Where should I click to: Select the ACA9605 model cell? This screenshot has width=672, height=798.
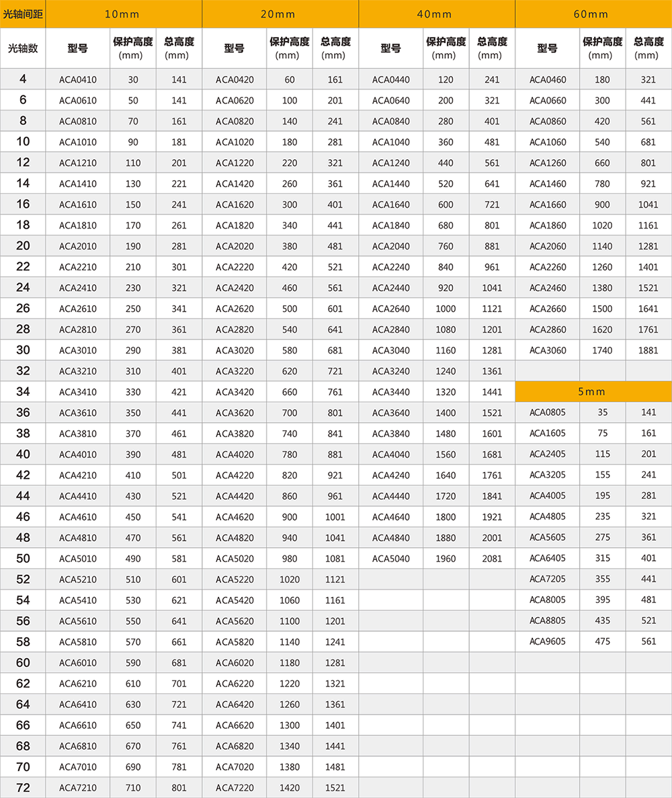(x=548, y=641)
